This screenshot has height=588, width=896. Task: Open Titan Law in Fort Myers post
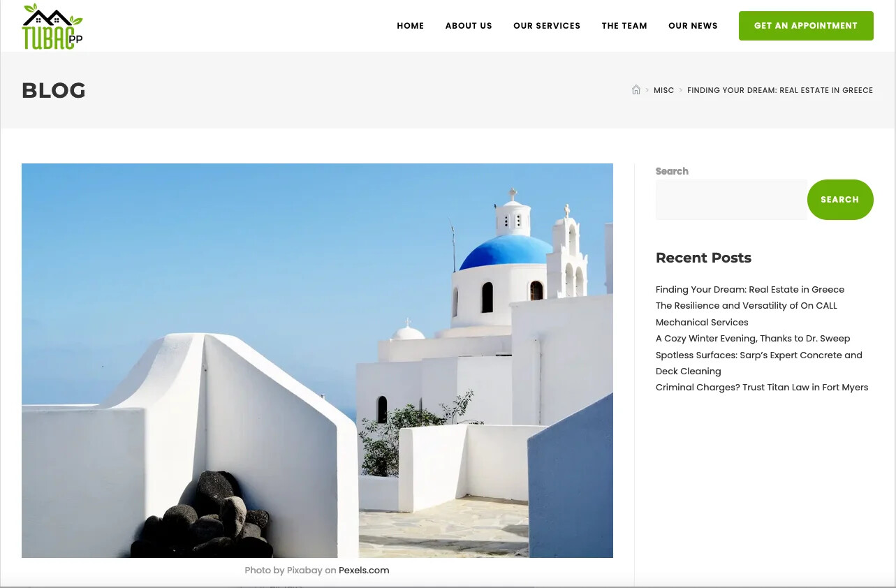coord(761,388)
